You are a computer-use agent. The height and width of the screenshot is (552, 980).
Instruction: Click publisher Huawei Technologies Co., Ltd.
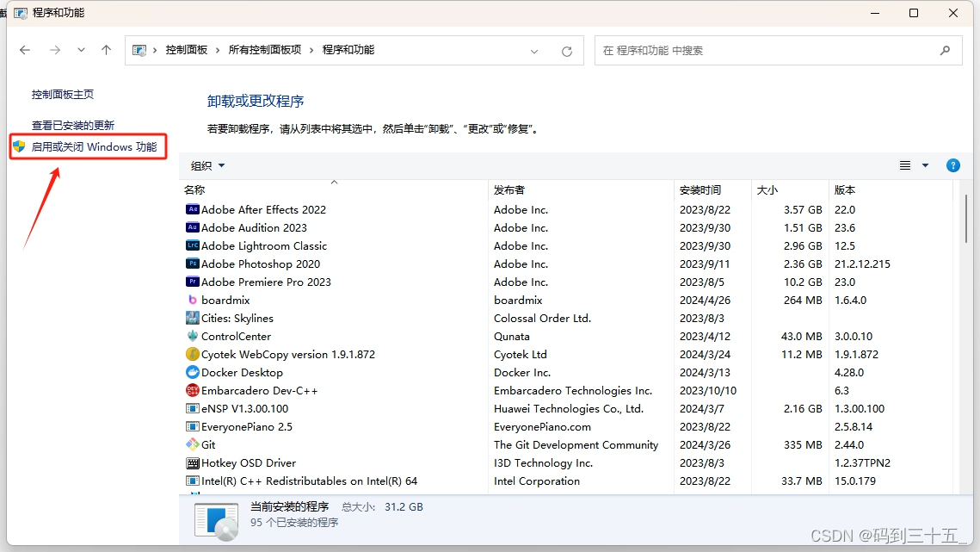569,409
